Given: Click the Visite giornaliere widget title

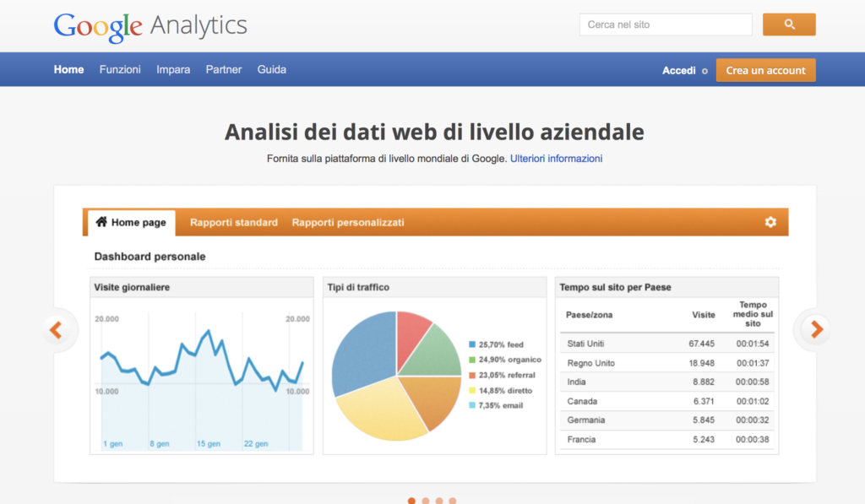Looking at the screenshot, I should [132, 287].
